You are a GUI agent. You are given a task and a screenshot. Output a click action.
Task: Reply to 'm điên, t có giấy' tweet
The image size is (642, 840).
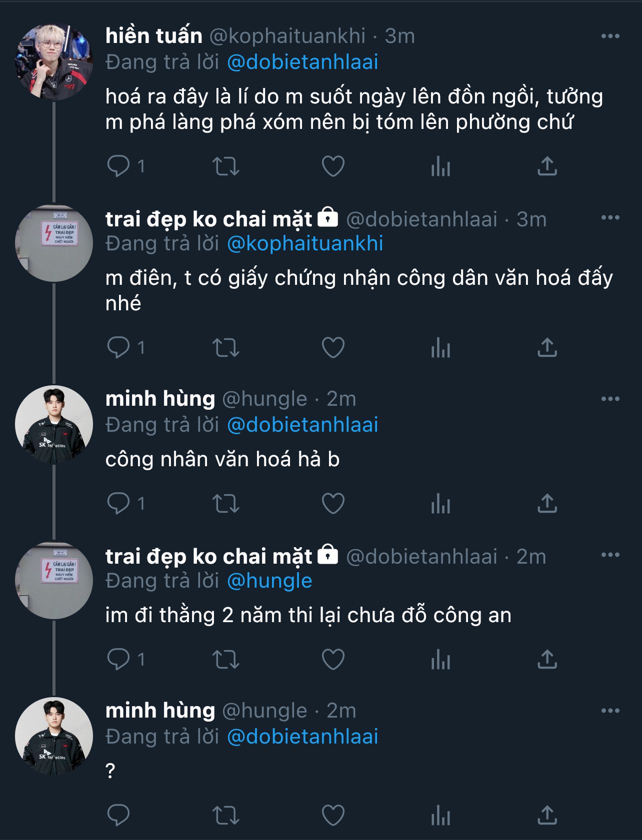tap(118, 347)
